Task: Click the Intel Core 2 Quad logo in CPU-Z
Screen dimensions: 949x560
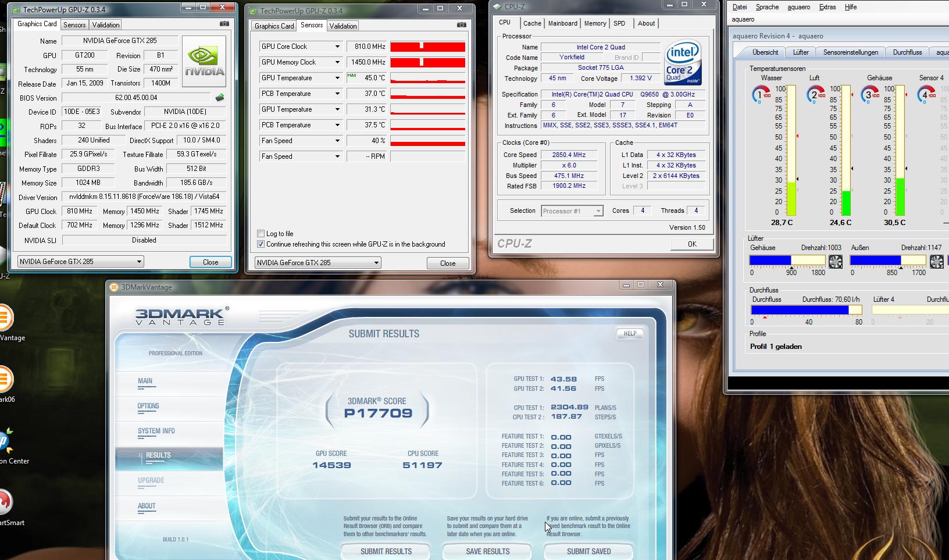Action: click(x=683, y=63)
